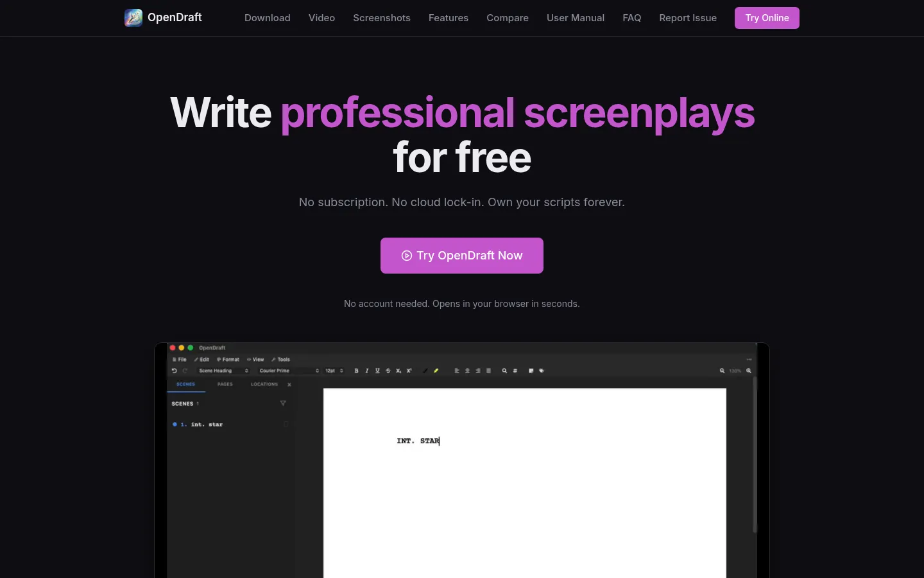The height and width of the screenshot is (578, 924).
Task: Toggle Strikethrough formatting
Action: tap(388, 371)
